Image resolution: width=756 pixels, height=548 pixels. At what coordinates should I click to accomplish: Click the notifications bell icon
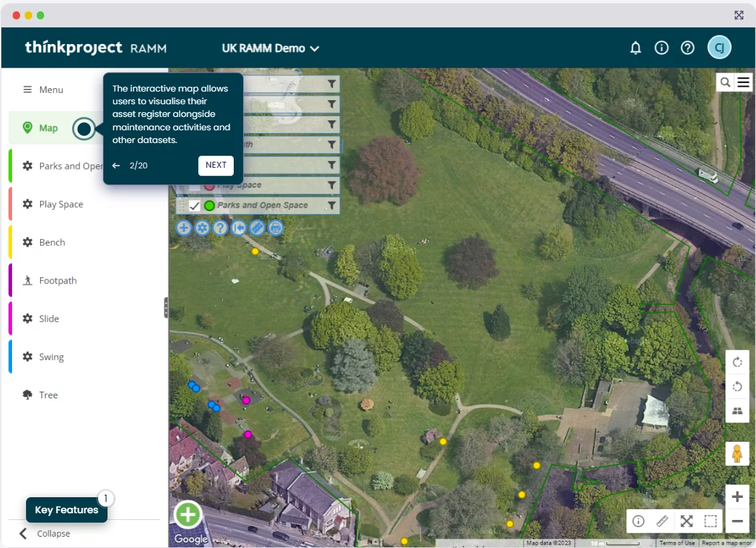(x=636, y=48)
